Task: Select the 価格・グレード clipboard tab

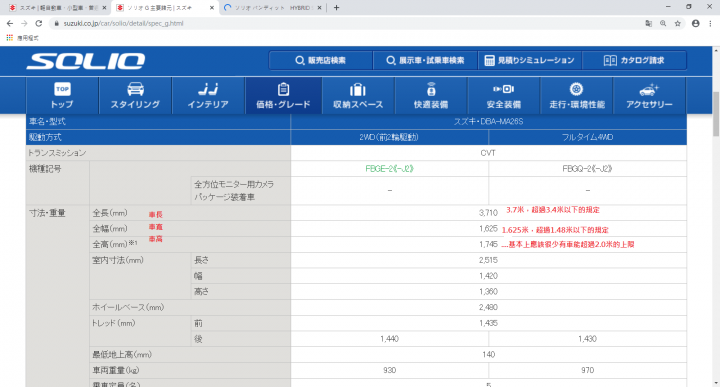Action: 283,95
